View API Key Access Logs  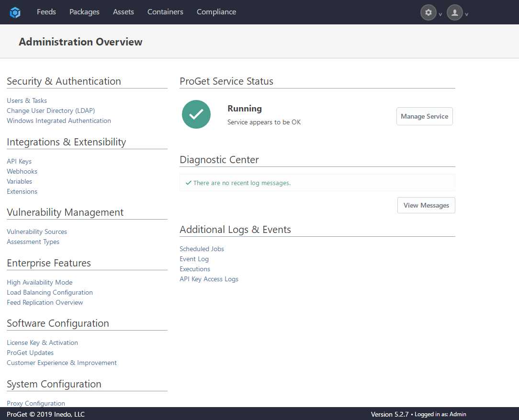click(209, 279)
